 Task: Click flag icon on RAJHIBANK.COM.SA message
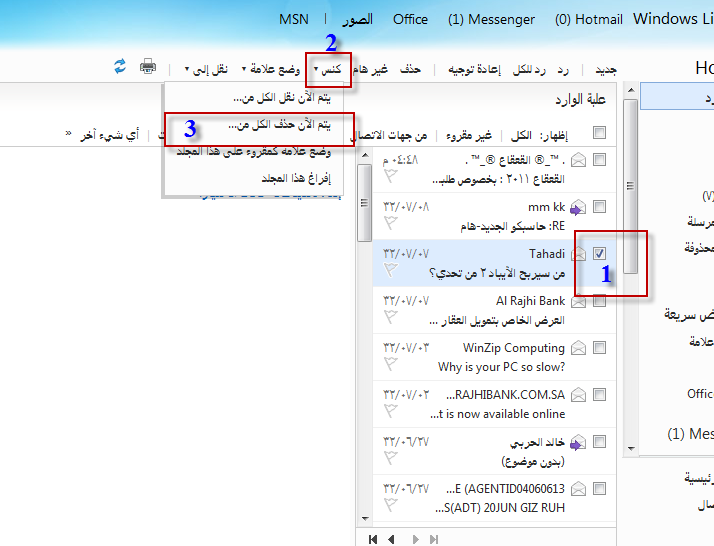391,411
